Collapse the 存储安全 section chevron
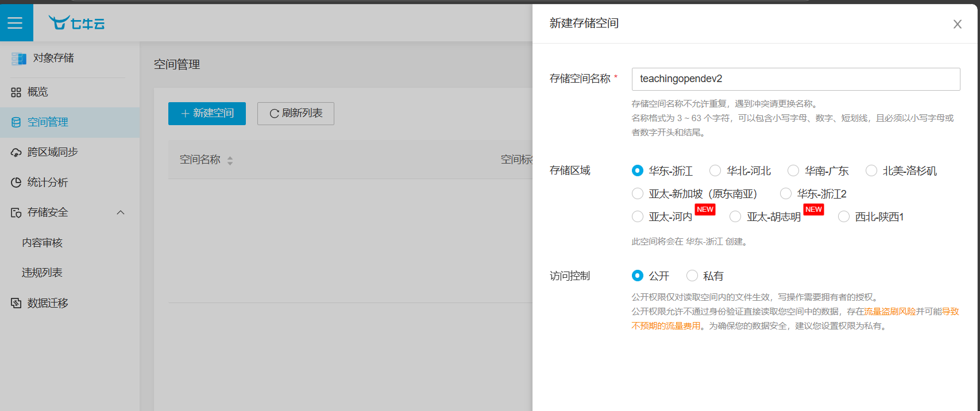The width and height of the screenshot is (980, 411). pos(121,212)
